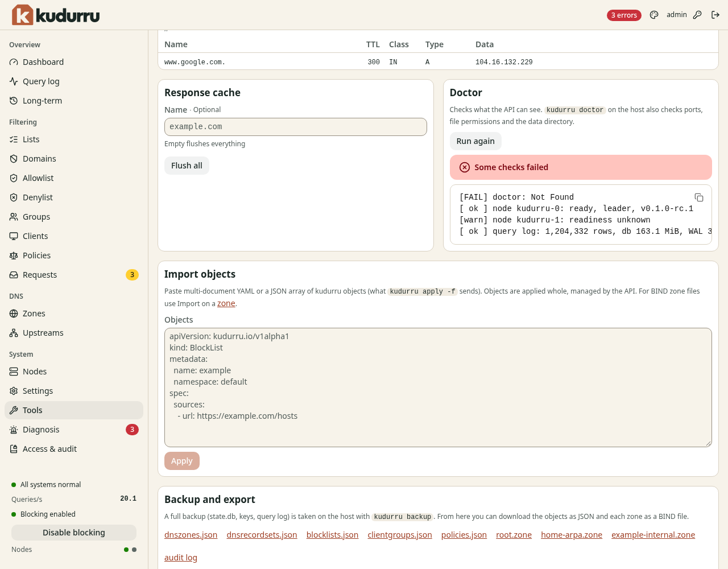Click the Denylist shield icon
Viewport: 728px width, 569px height.
tap(14, 197)
